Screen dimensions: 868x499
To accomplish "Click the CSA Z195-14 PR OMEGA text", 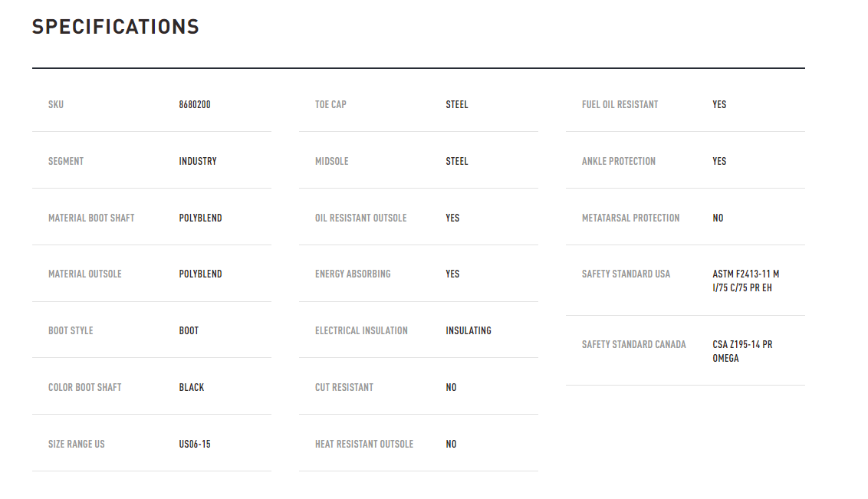I will tap(742, 351).
